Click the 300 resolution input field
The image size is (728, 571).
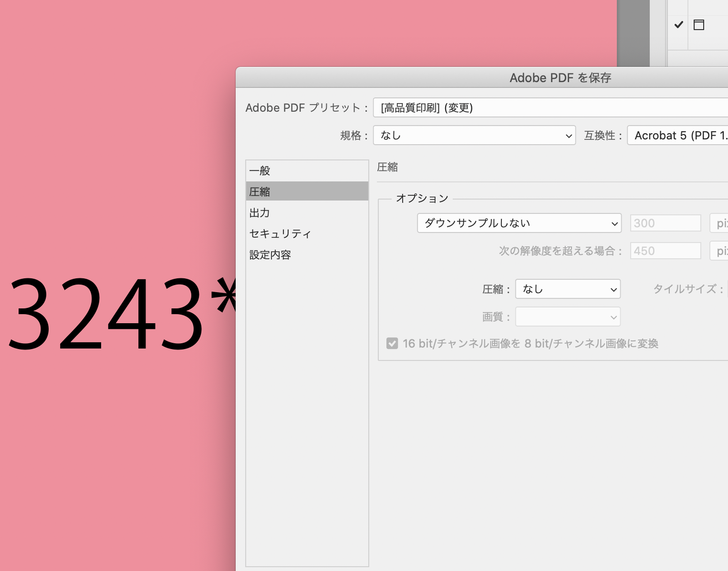point(666,223)
